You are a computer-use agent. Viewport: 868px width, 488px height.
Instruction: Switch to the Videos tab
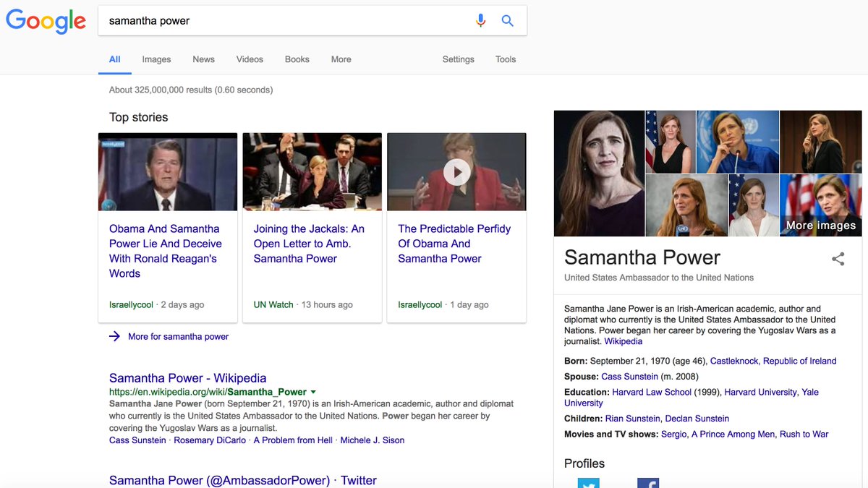point(250,59)
